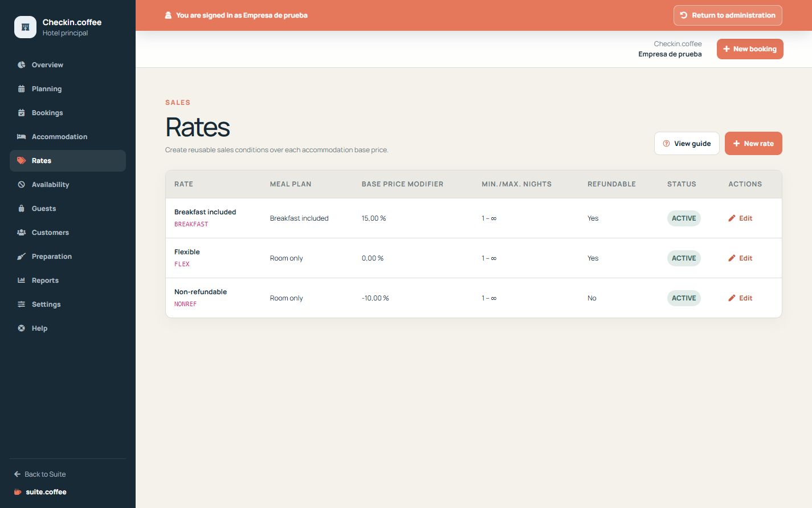Click the Empresa de prueba header text
The image size is (812, 508).
point(670,54)
